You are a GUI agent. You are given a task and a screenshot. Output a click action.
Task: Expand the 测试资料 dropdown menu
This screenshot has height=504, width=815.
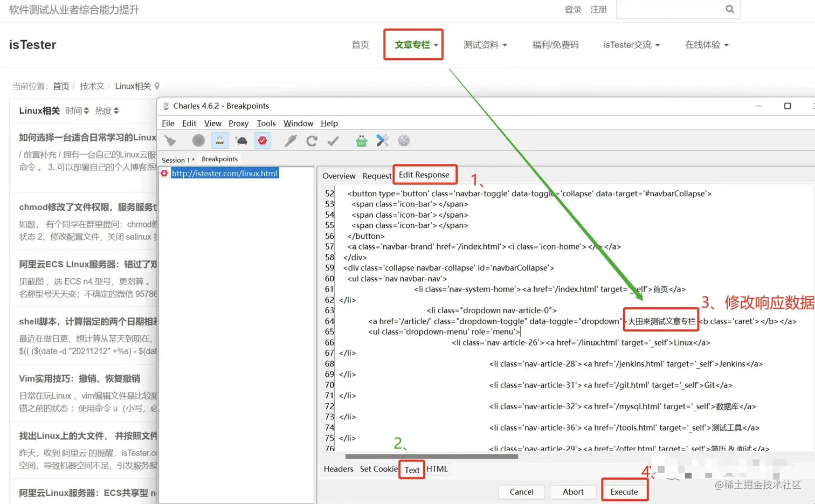(485, 45)
